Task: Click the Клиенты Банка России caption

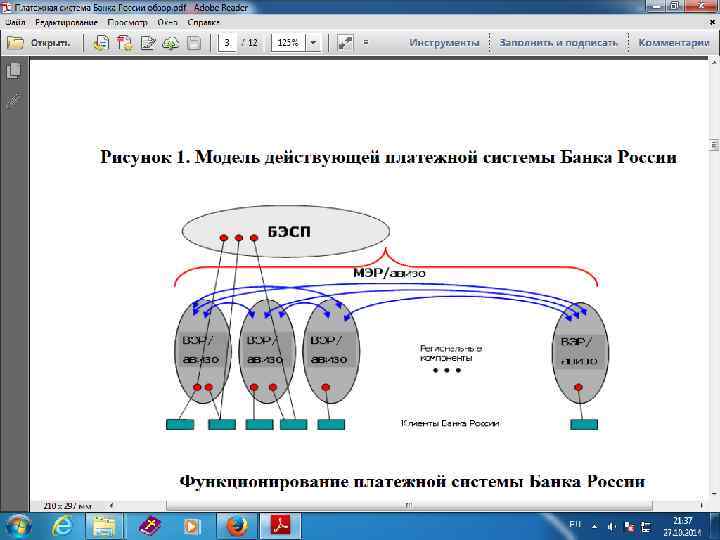Action: tap(450, 423)
